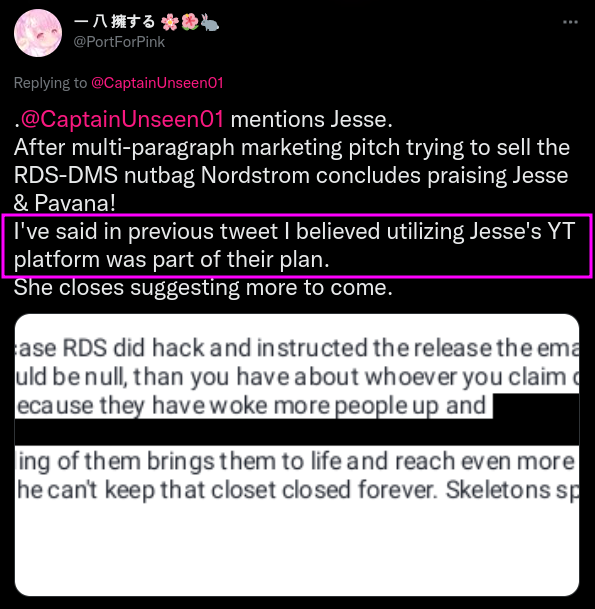Image resolution: width=595 pixels, height=609 pixels.
Task: Open the attached screenshot at "RDS did hack" line
Action: click(297, 348)
